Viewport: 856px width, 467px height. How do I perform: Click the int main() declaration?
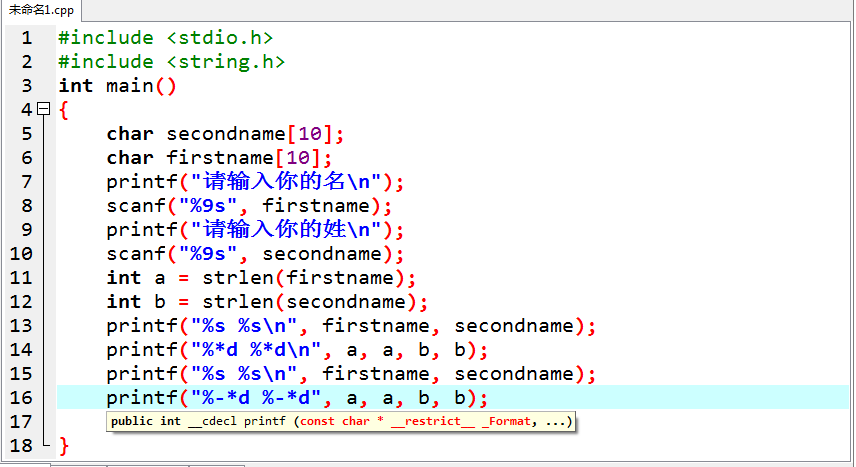point(117,86)
